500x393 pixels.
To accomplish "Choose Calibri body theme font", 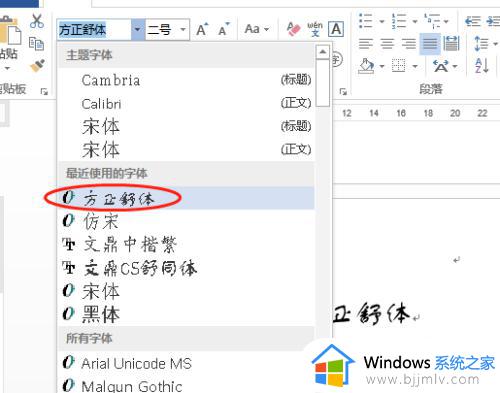I will [x=186, y=104].
